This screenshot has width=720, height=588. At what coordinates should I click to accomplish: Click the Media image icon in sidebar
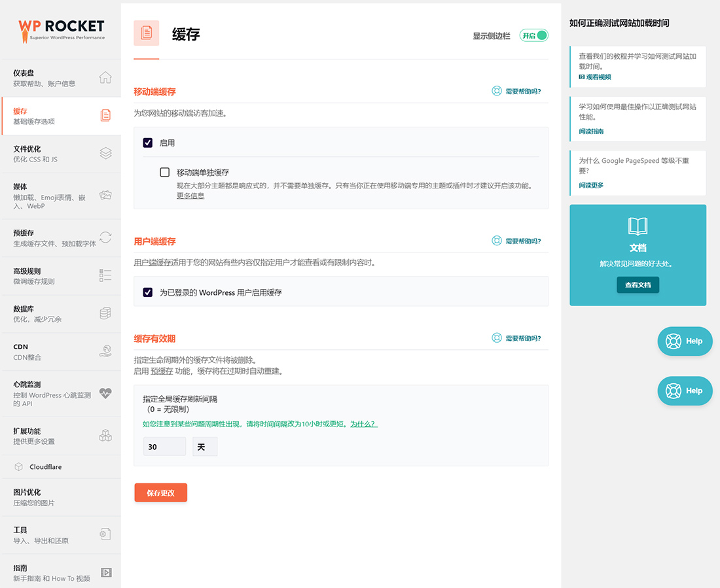(105, 195)
